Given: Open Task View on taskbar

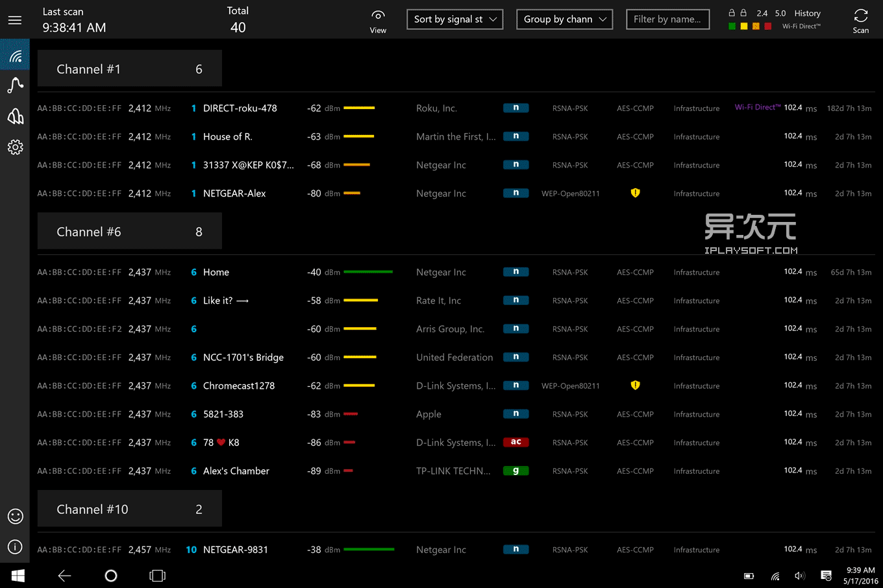Looking at the screenshot, I should 158,576.
